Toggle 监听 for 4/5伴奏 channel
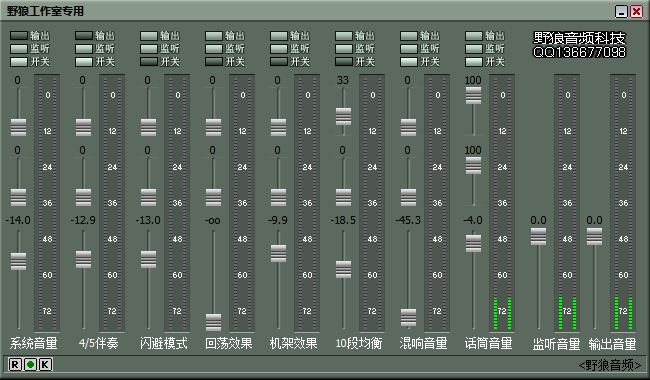 pos(84,49)
